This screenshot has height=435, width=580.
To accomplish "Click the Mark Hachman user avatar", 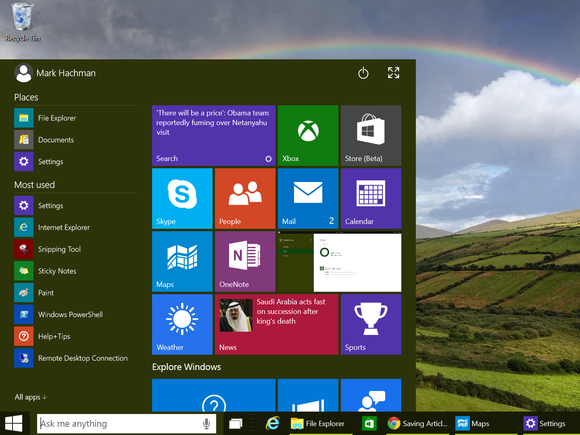I will click(23, 73).
